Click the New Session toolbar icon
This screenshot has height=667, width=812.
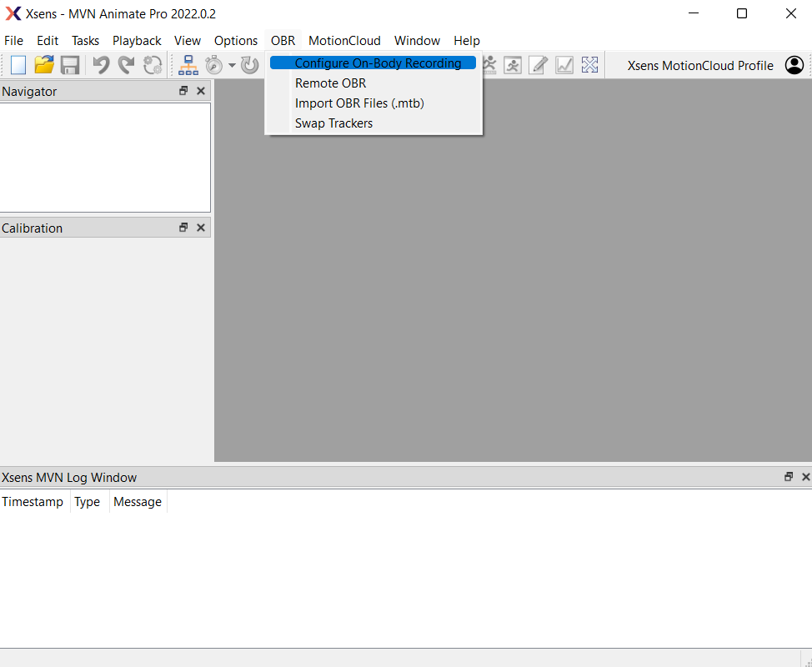tap(18, 65)
